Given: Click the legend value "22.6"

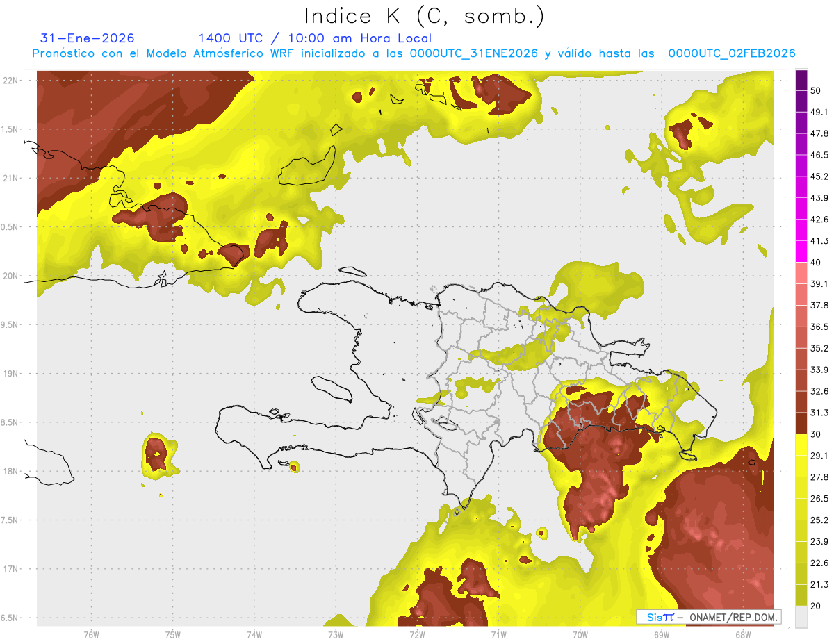Looking at the screenshot, I should 819,563.
